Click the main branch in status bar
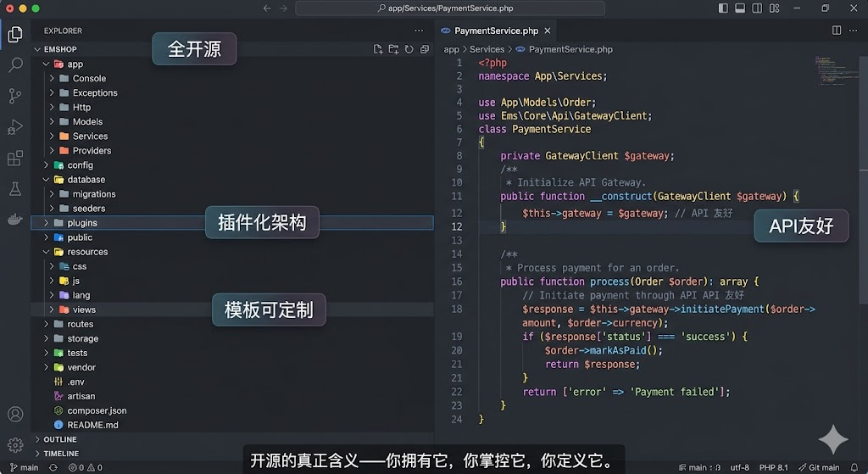Viewport: 868px width, 474px height. 24,467
